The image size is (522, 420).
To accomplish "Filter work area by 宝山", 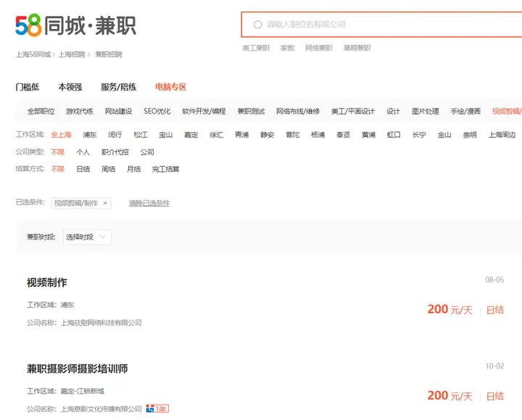I will 165,135.
